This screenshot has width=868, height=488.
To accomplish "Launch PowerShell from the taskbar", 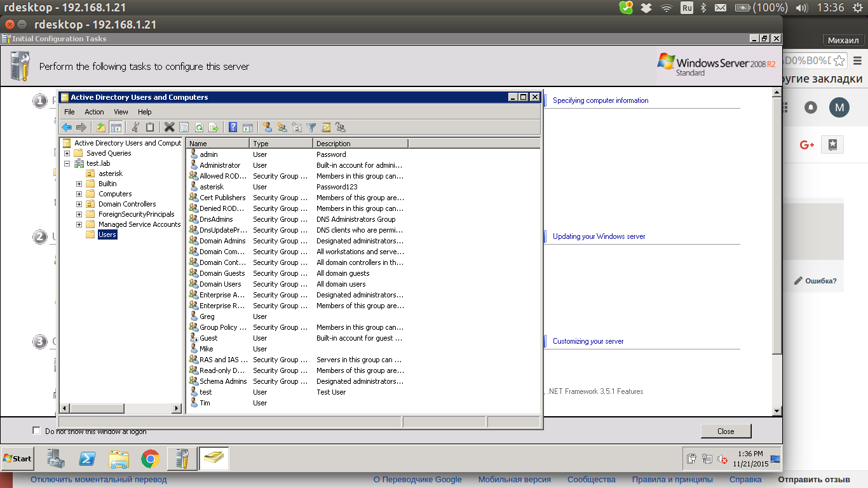I will [87, 458].
